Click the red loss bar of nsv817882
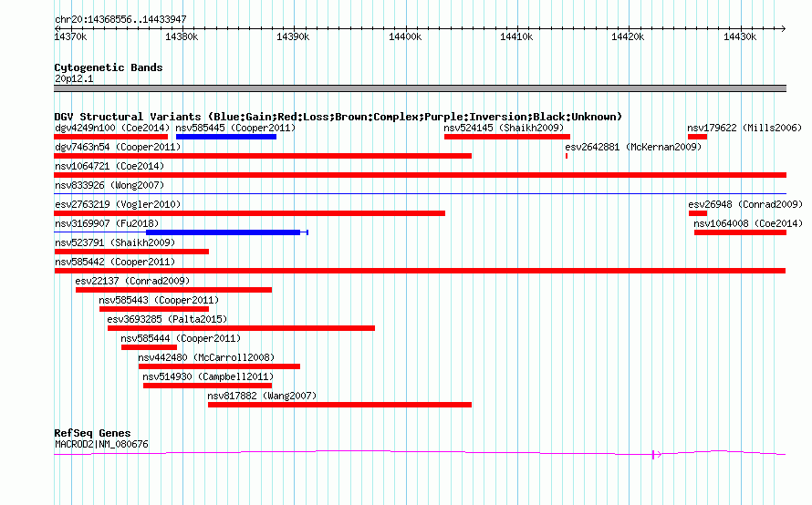The height and width of the screenshot is (505, 812). pos(339,405)
